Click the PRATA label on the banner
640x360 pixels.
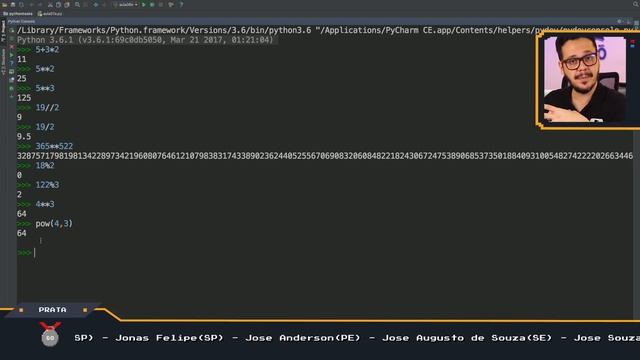(x=52, y=310)
